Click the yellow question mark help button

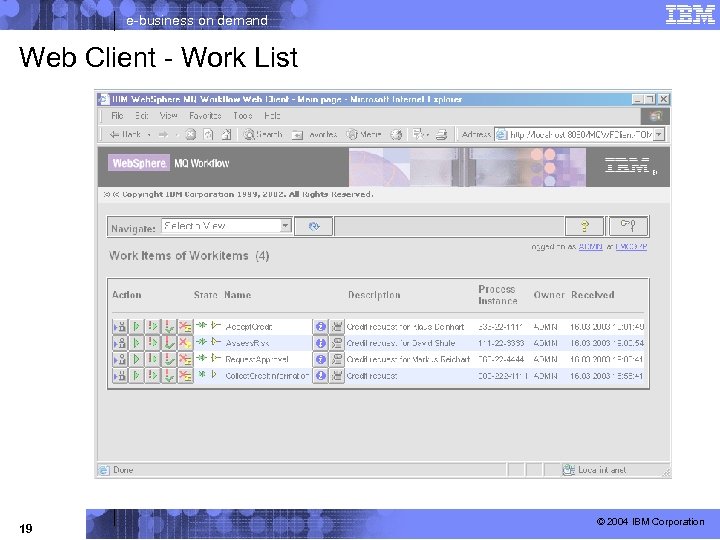(x=584, y=226)
